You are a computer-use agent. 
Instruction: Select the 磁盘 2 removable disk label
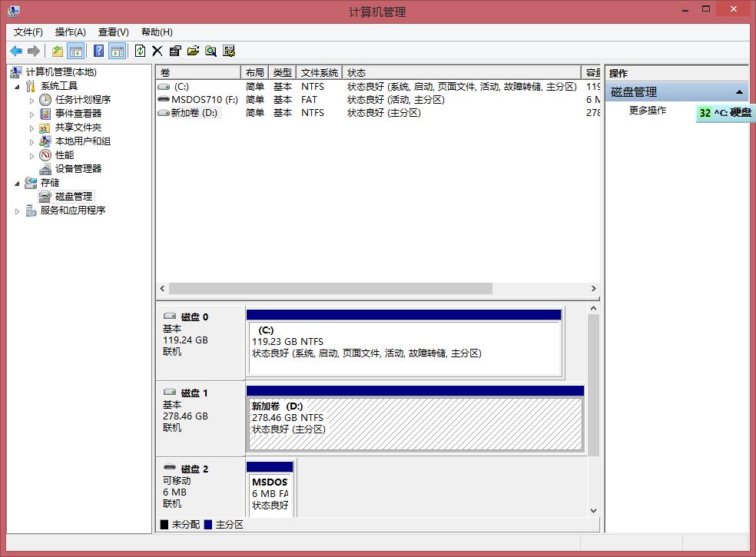coord(200,487)
